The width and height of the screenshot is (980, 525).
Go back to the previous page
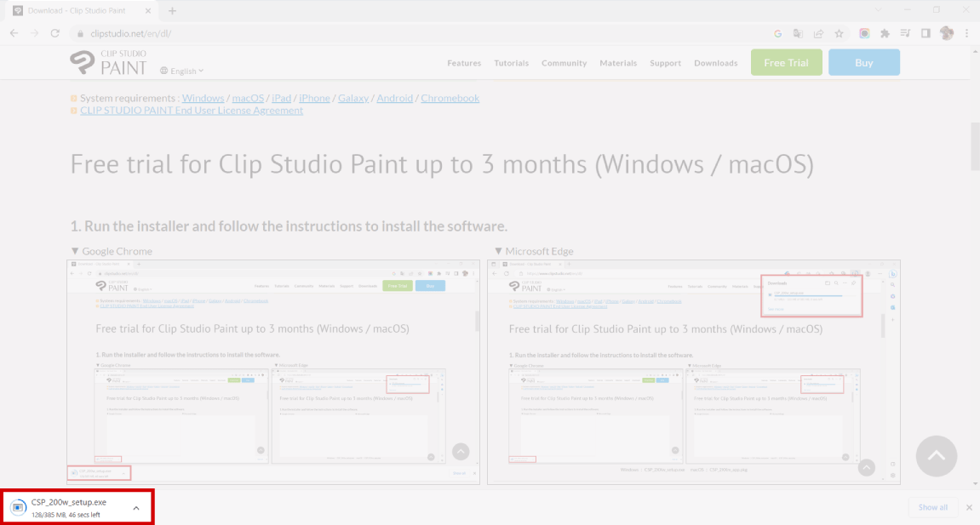14,34
